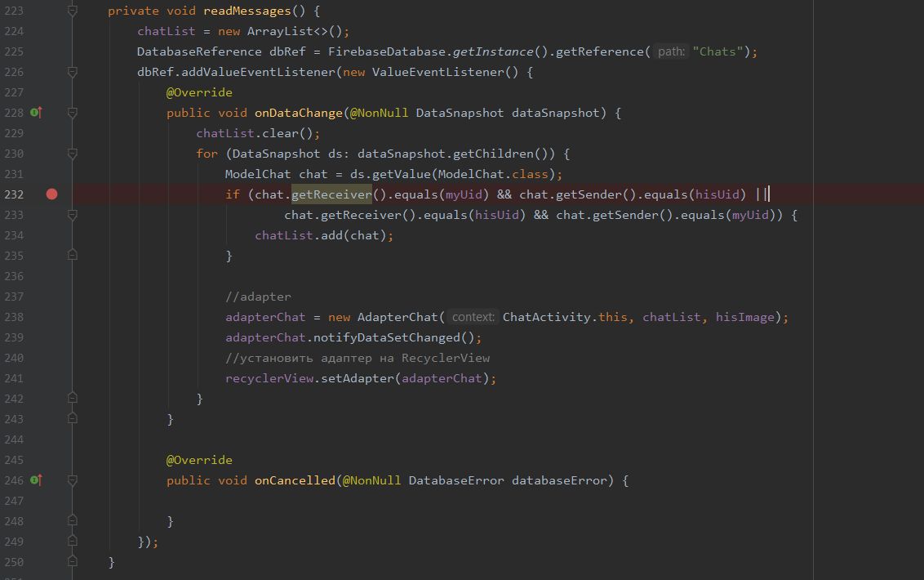Click the @Override annotation on line 245
The image size is (924, 580).
(199, 460)
